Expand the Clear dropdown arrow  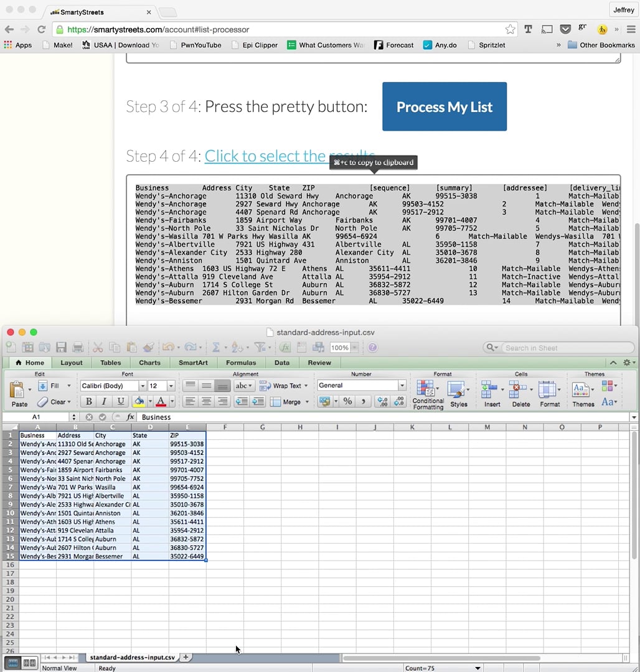point(69,402)
